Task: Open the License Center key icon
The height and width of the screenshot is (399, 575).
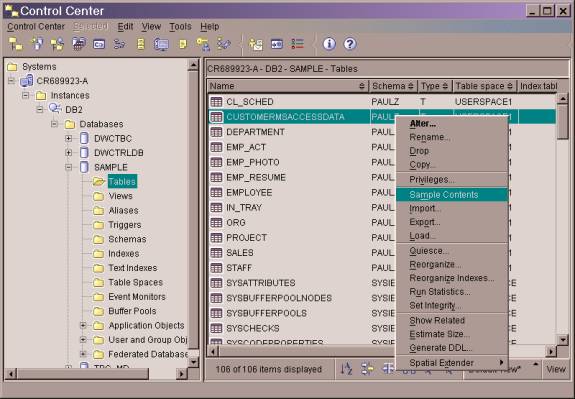Action: click(x=203, y=44)
